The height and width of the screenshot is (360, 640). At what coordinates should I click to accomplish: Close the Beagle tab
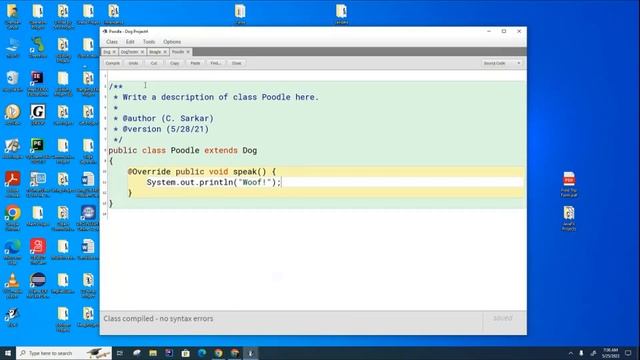[165, 52]
